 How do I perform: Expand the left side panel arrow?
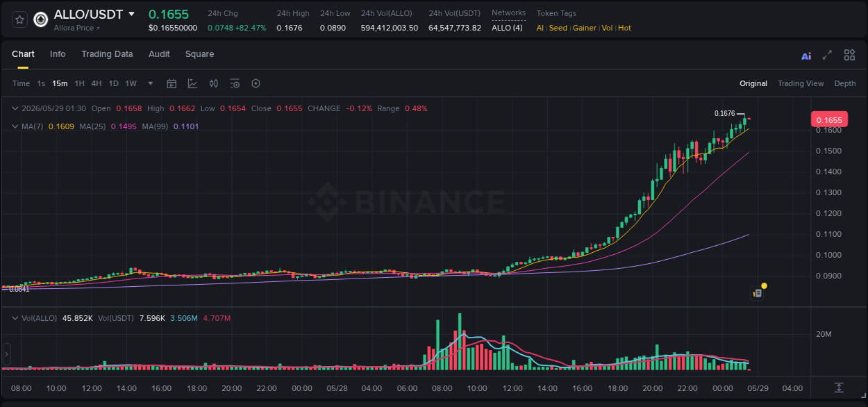6,354
